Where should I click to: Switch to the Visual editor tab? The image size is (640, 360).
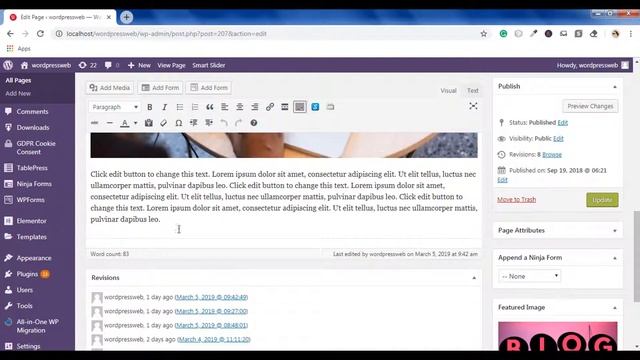448,90
